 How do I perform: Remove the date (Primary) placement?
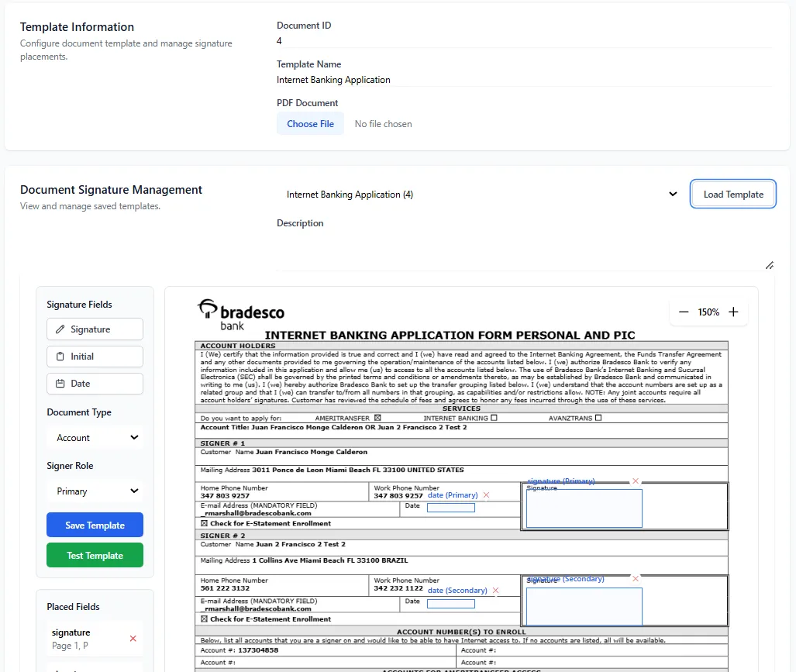487,495
